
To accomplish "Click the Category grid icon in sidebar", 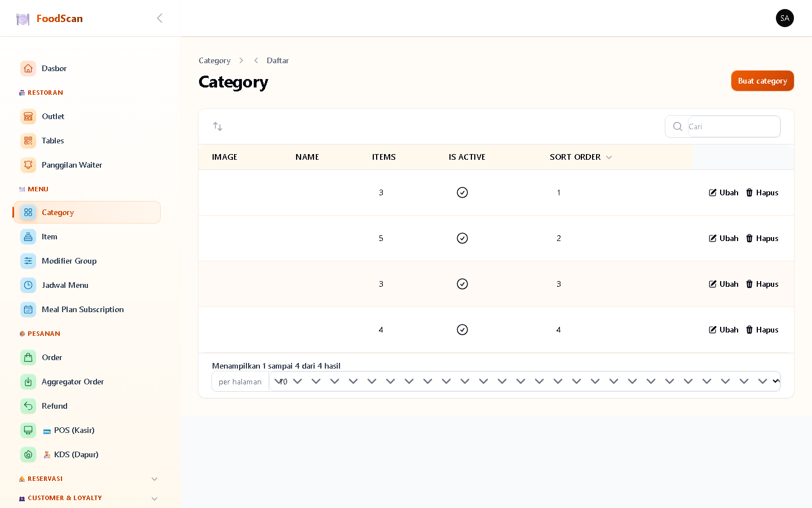I will 28,212.
